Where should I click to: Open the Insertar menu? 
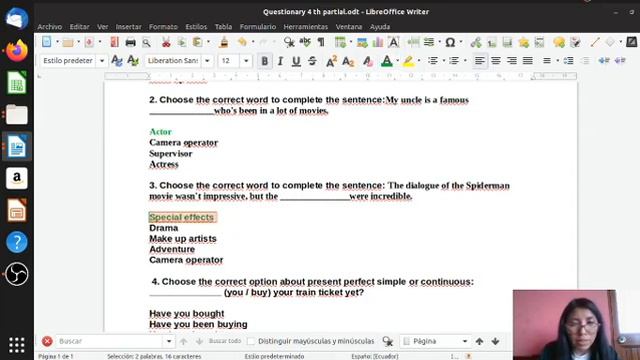pos(129,27)
